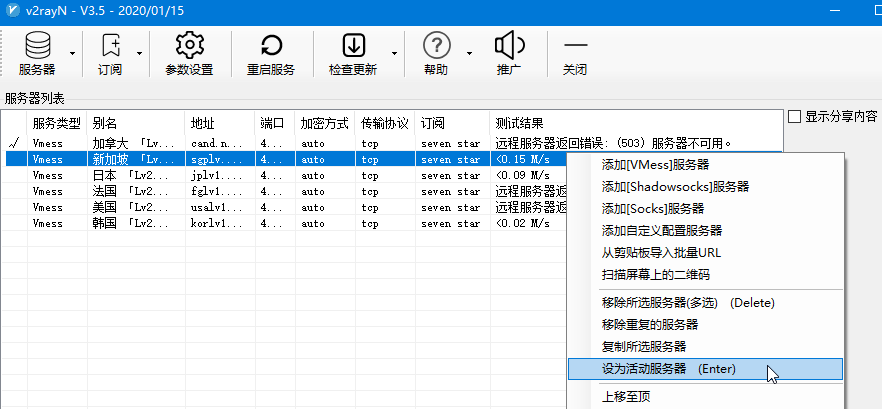Enable the 显示分享内容 checkbox
Image resolution: width=882 pixels, height=409 pixels.
tap(794, 116)
